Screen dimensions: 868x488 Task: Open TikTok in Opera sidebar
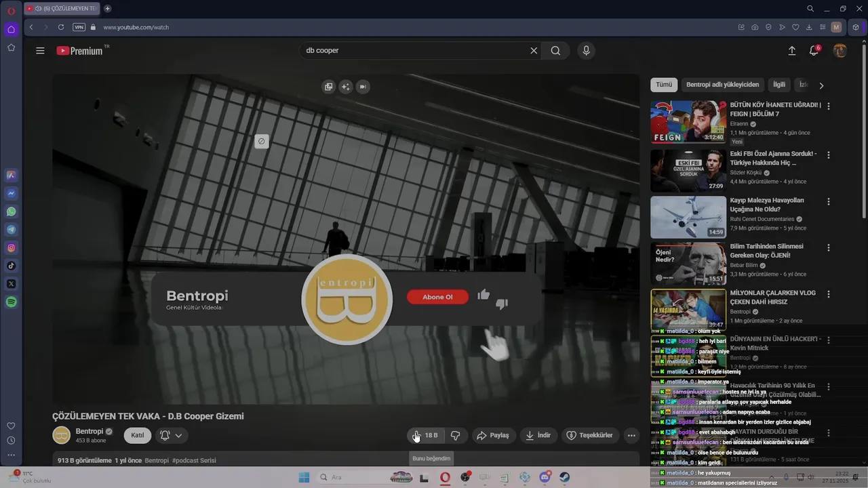(11, 266)
